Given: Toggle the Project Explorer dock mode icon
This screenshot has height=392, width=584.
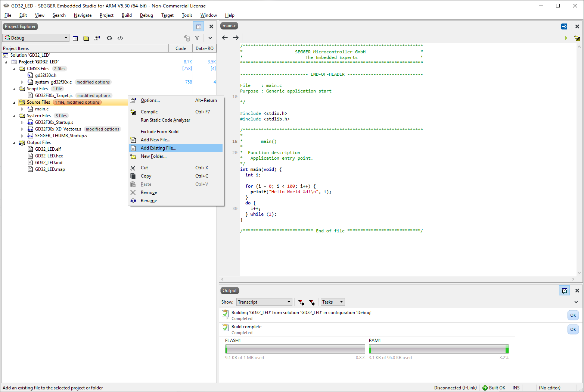Looking at the screenshot, I should pyautogui.click(x=198, y=26).
